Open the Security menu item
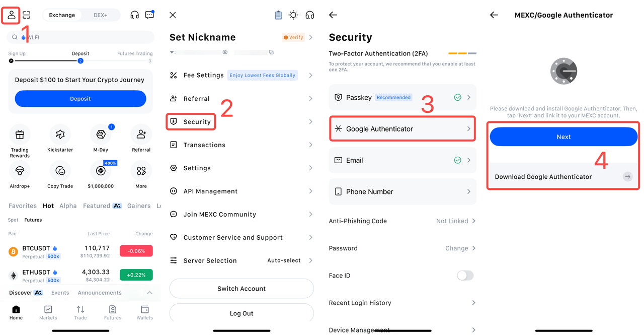 tap(197, 122)
